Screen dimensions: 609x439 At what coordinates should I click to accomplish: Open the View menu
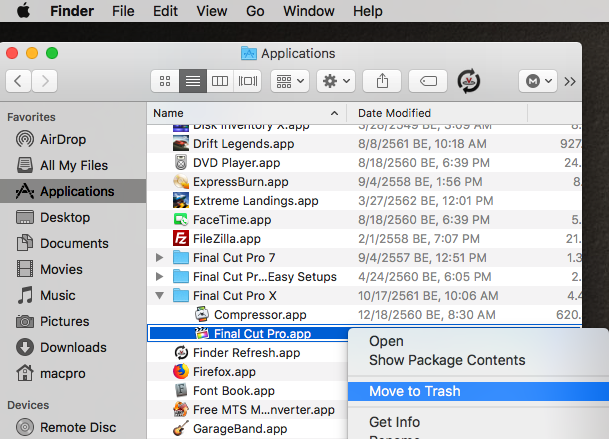pos(212,11)
